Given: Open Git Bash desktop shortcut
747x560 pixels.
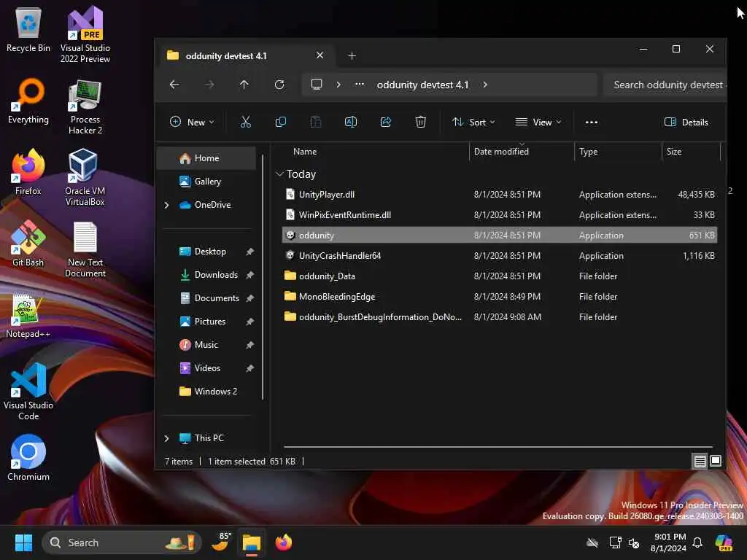Looking at the screenshot, I should click(28, 244).
